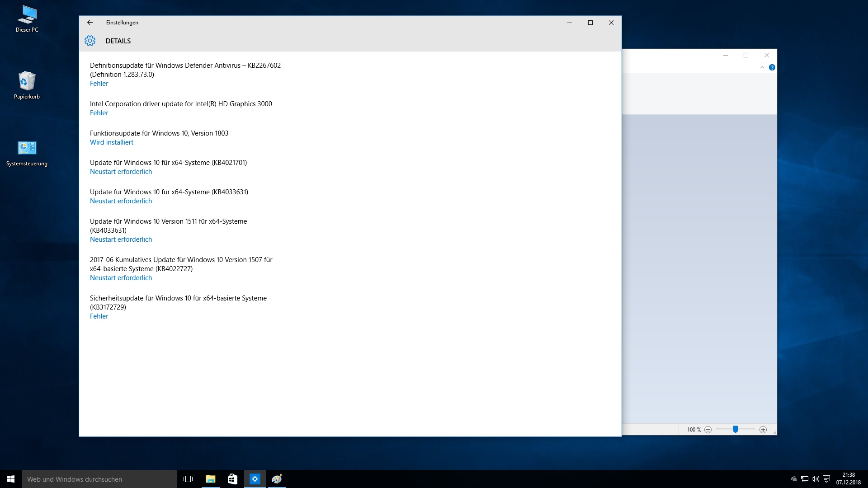Open the action center notification icon
Viewport: 868px width, 488px height.
point(826,479)
